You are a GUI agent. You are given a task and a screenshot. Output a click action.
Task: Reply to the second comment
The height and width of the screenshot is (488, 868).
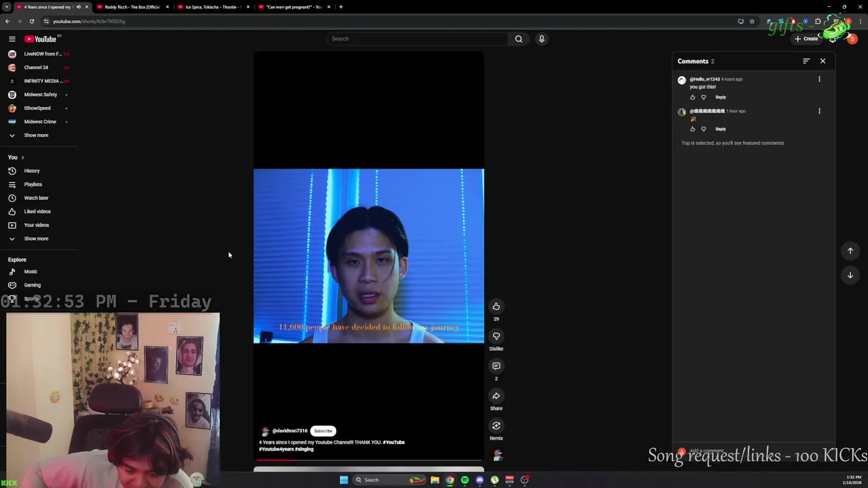click(720, 129)
